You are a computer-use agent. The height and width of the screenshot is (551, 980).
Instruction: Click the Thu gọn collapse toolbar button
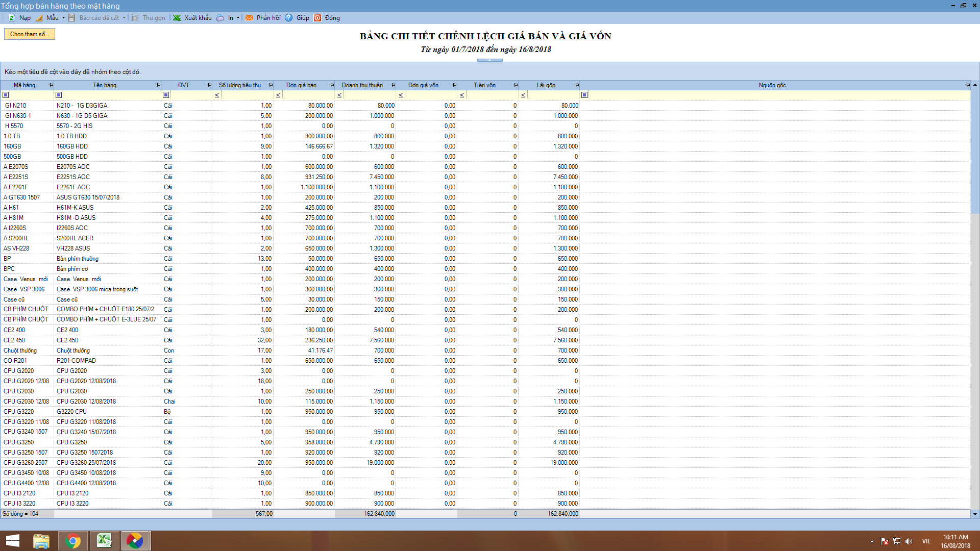tap(149, 18)
